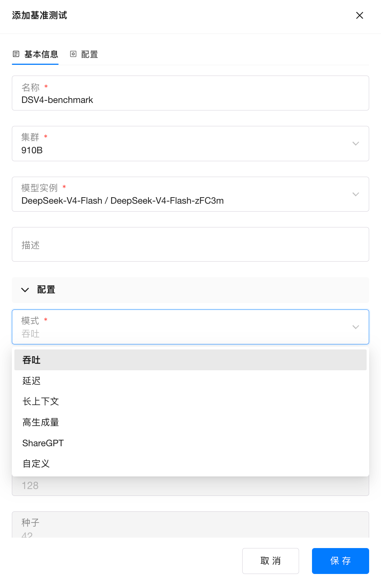Open the 集群 dropdown arrow
The height and width of the screenshot is (588, 381).
pyautogui.click(x=355, y=144)
